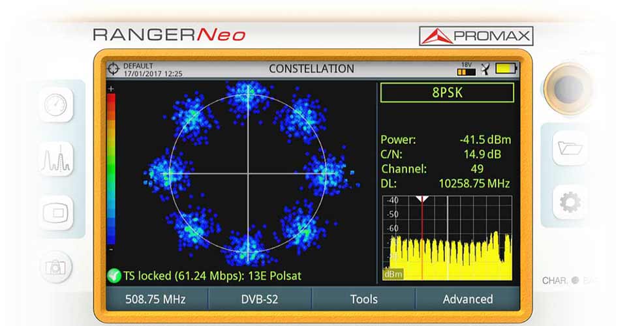Click the green TS locked checkmark
The image size is (644, 326).
pos(114,276)
